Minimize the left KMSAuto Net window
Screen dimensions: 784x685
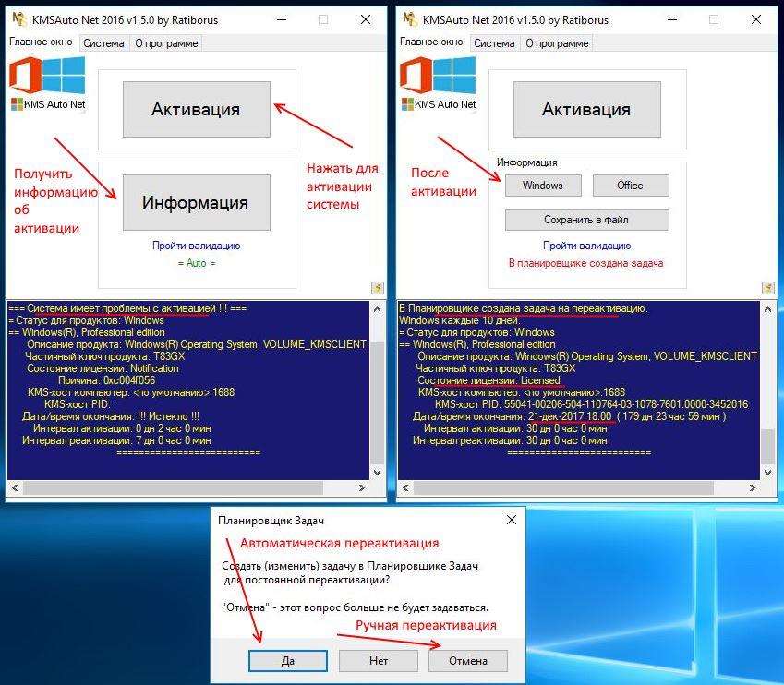click(x=282, y=19)
